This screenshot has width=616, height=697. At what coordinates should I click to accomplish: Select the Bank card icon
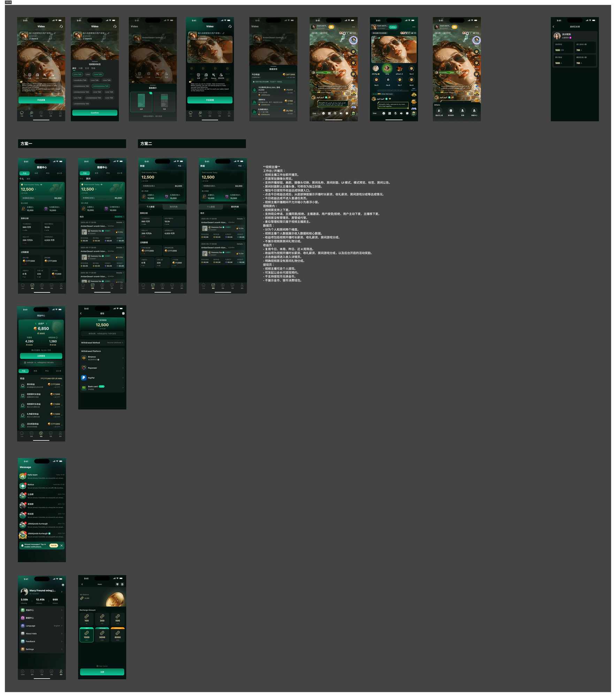point(84,388)
